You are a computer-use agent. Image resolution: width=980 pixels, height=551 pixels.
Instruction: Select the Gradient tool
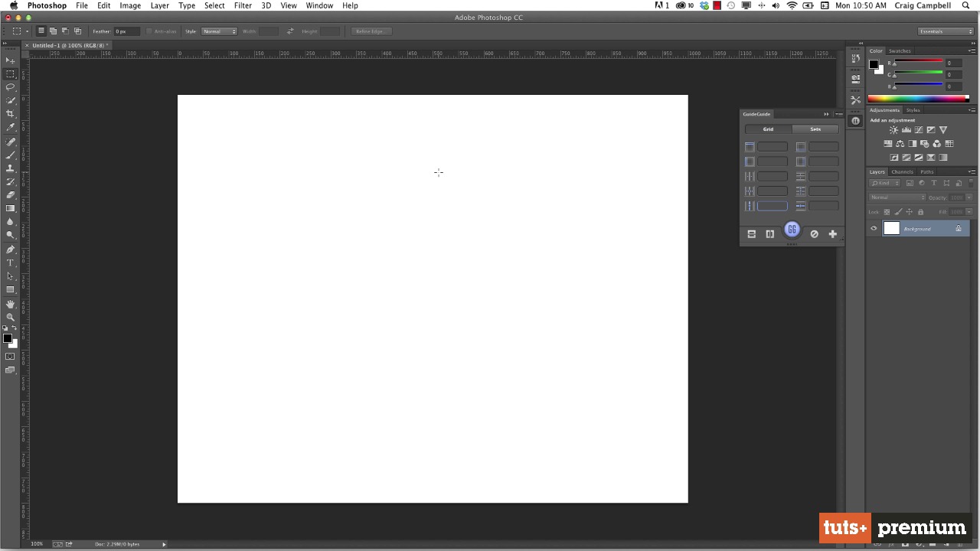(x=11, y=208)
